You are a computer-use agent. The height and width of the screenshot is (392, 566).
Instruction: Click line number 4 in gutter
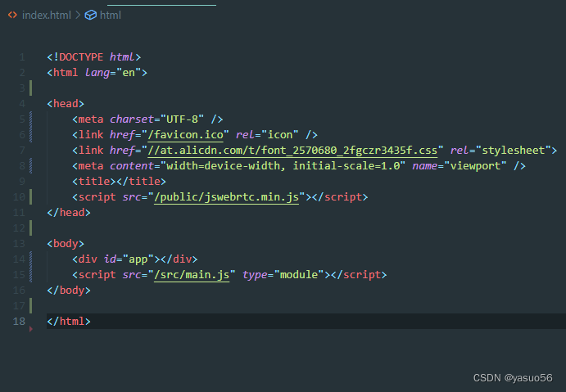click(x=22, y=104)
